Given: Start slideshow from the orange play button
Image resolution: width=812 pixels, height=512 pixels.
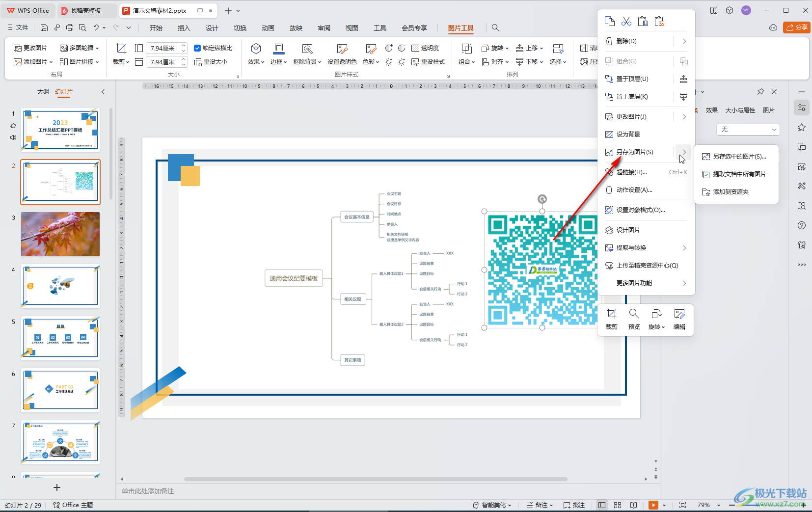Looking at the screenshot, I should (x=653, y=505).
